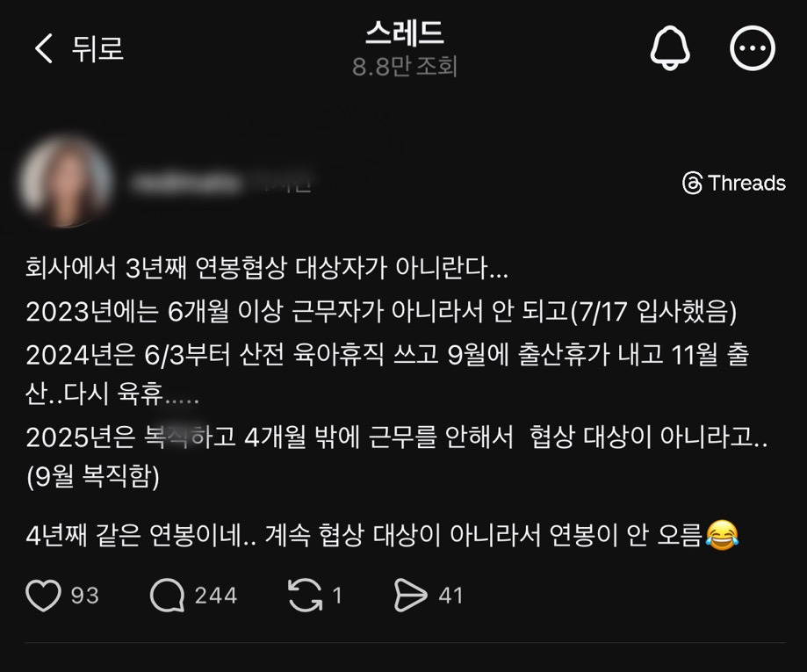Tap the 8.8만 조회 view count
Viewport: 807px width, 672px height.
pos(405,67)
